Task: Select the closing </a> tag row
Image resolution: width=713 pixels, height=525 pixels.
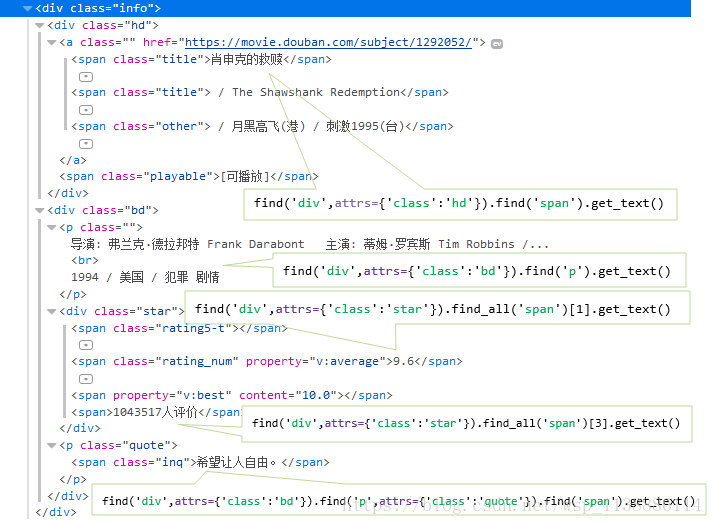Action: 73,160
